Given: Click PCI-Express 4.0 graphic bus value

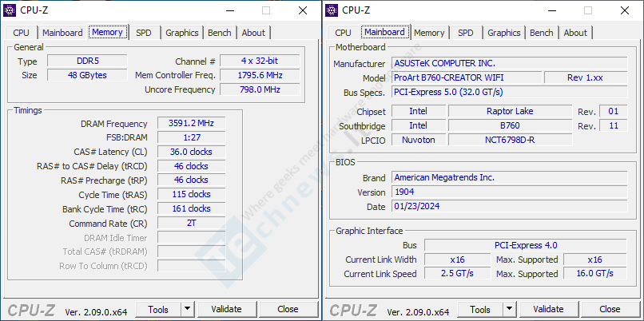Looking at the screenshot, I should click(526, 245).
